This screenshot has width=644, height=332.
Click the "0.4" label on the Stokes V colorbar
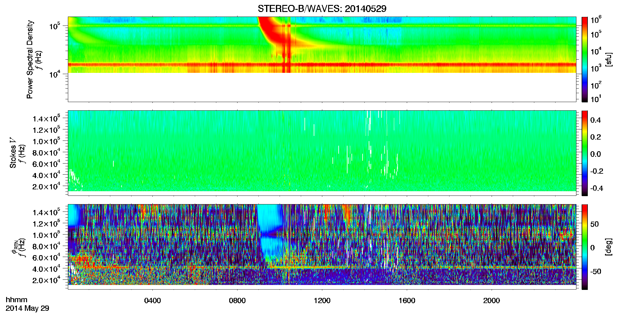point(595,120)
